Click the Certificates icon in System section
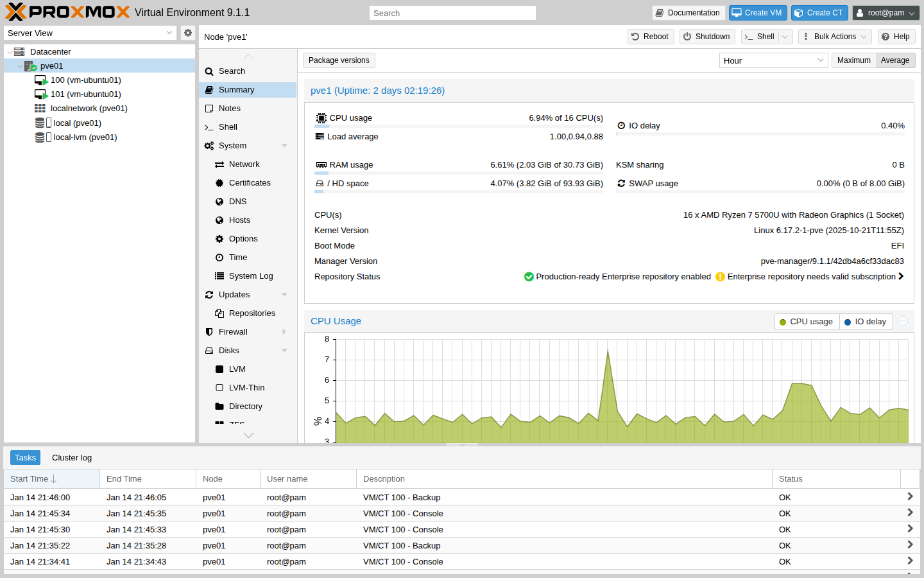924x578 pixels. [x=220, y=182]
